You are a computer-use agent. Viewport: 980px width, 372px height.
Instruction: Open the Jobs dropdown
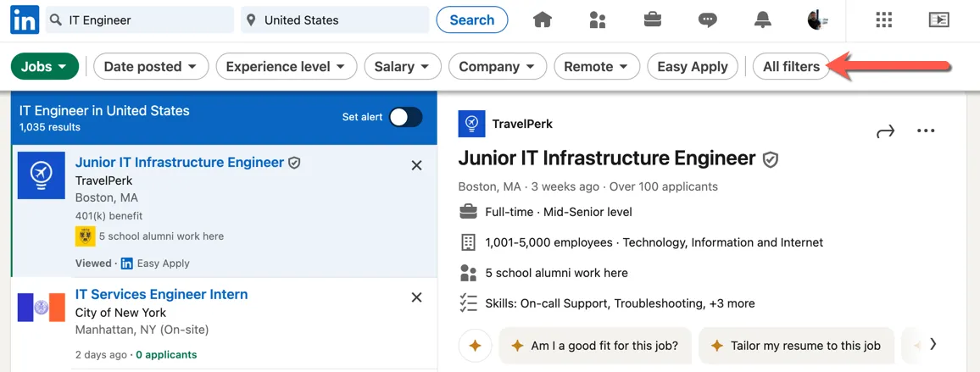click(x=45, y=66)
